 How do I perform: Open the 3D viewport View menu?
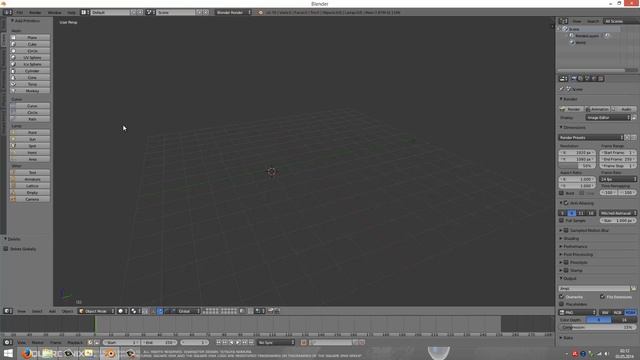pos(21,311)
